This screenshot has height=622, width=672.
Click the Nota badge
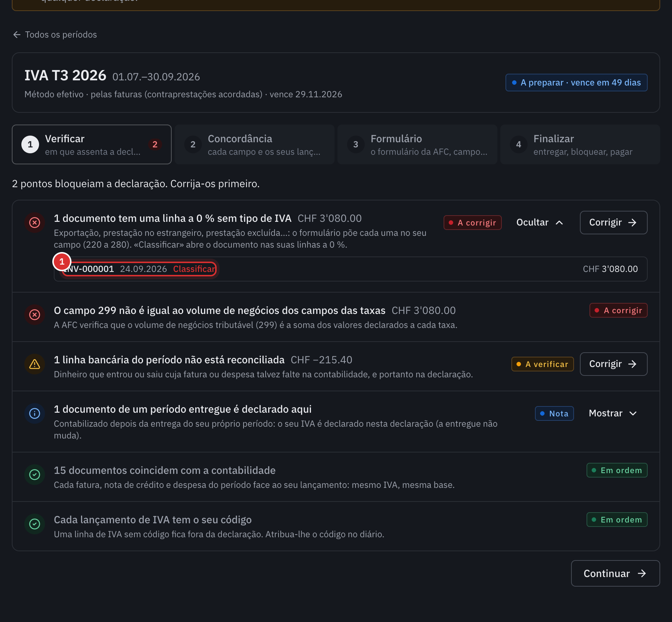pyautogui.click(x=554, y=413)
